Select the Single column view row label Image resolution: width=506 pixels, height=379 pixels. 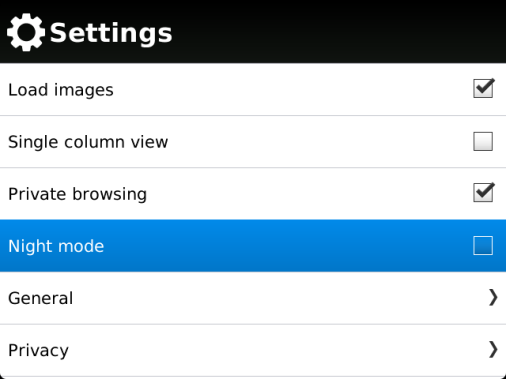tap(88, 142)
